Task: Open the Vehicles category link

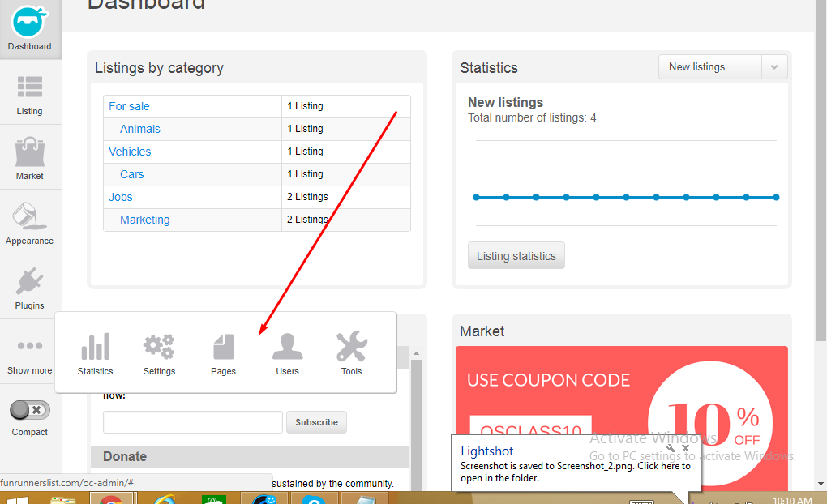Action: tap(130, 152)
